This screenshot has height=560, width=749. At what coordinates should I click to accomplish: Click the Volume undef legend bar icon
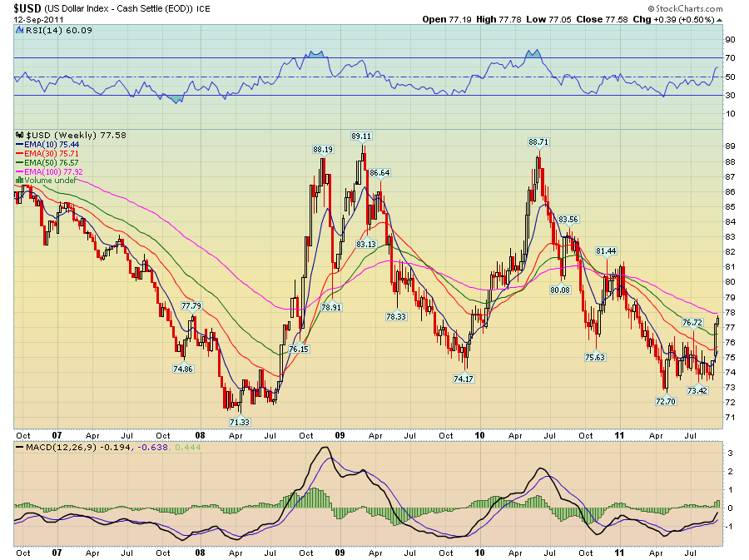20,181
